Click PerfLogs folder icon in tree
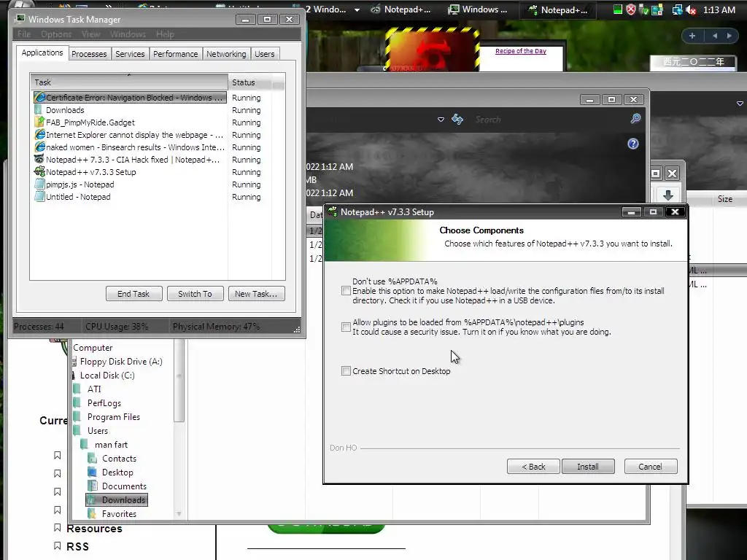This screenshot has width=747, height=560. tap(77, 402)
